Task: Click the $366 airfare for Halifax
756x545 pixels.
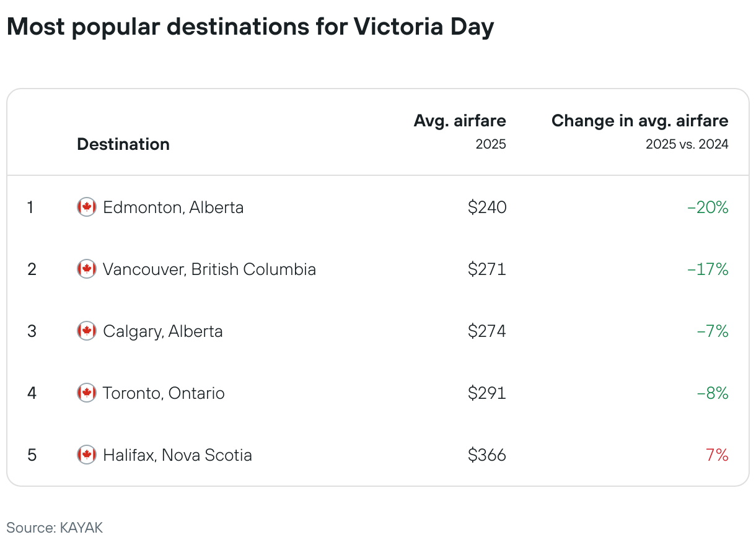Action: pos(487,455)
